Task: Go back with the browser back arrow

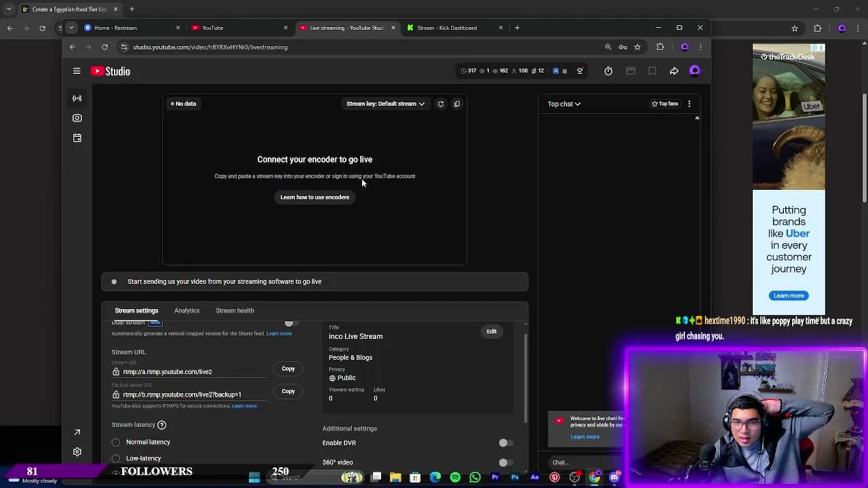Action: pyautogui.click(x=73, y=47)
